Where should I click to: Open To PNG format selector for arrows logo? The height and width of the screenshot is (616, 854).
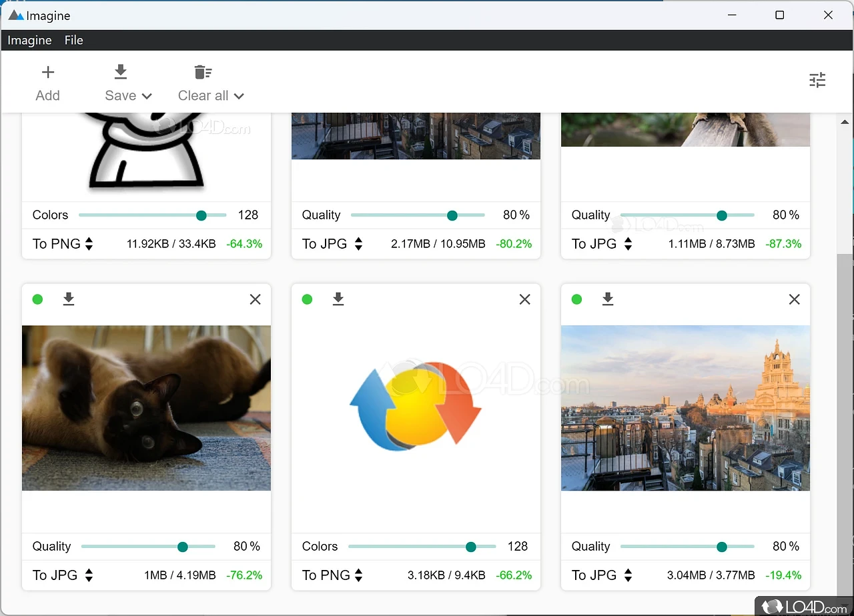[x=332, y=575]
